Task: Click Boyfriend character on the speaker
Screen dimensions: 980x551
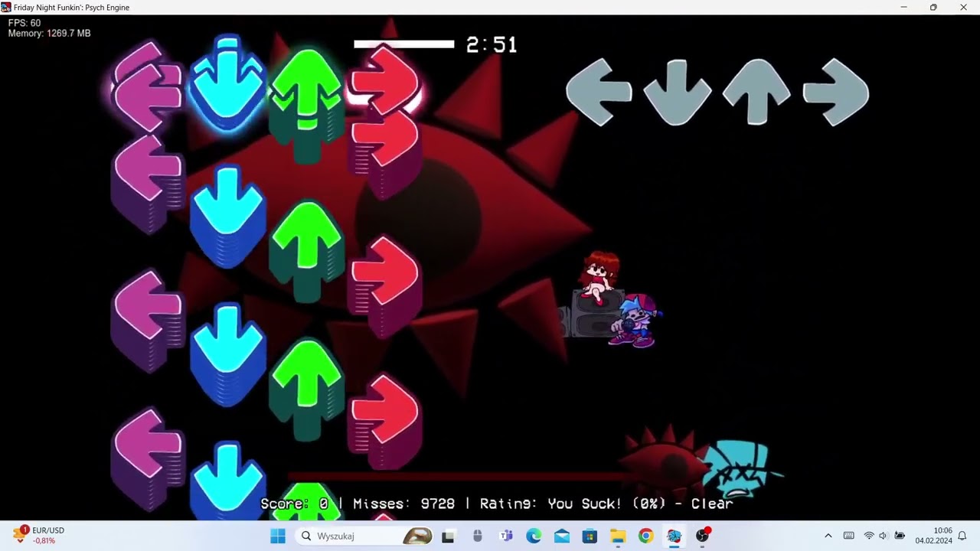Action: pyautogui.click(x=636, y=320)
